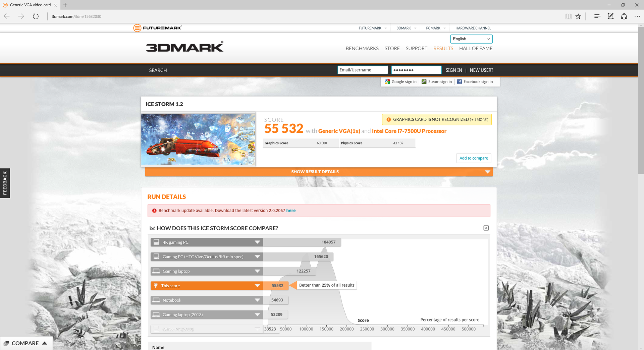Open the English language dropdown
Image resolution: width=644 pixels, height=350 pixels.
(471, 39)
